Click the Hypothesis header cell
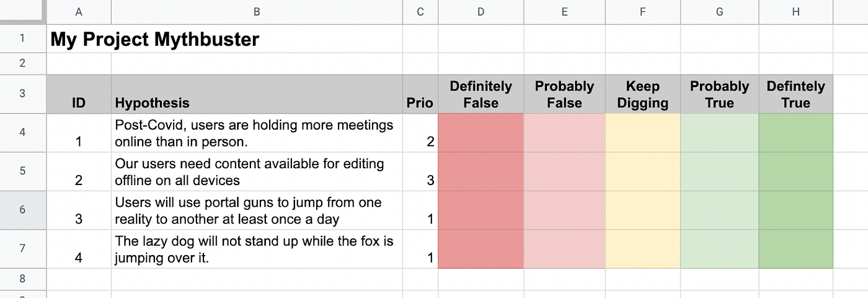 click(257, 94)
